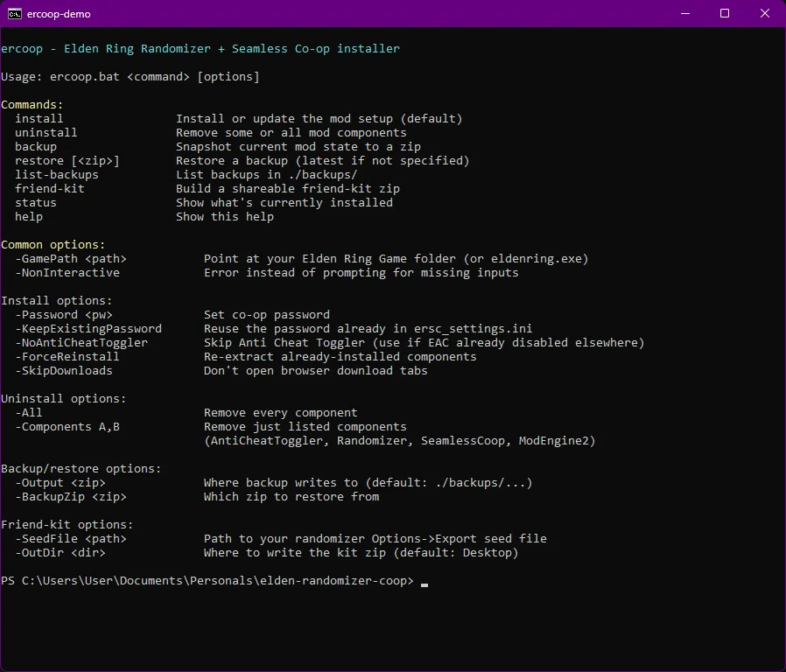Click the '-Components A,B' option
This screenshot has width=786, height=672.
67,428
